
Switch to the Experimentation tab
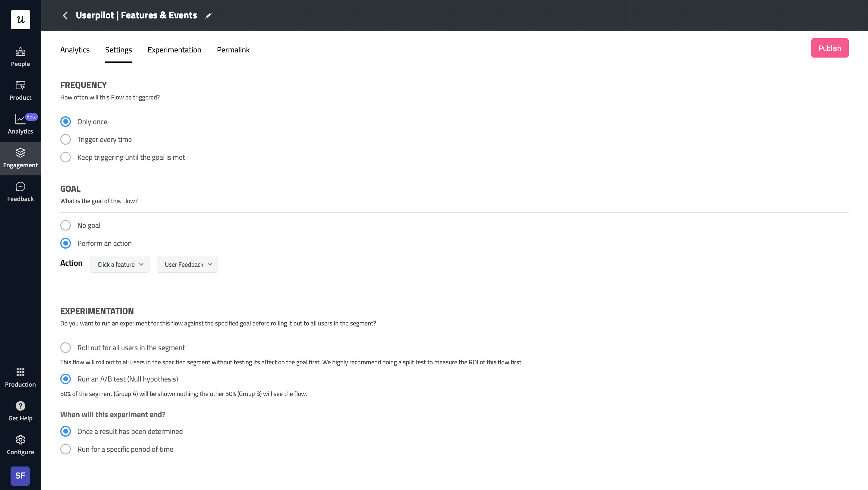pyautogui.click(x=174, y=49)
